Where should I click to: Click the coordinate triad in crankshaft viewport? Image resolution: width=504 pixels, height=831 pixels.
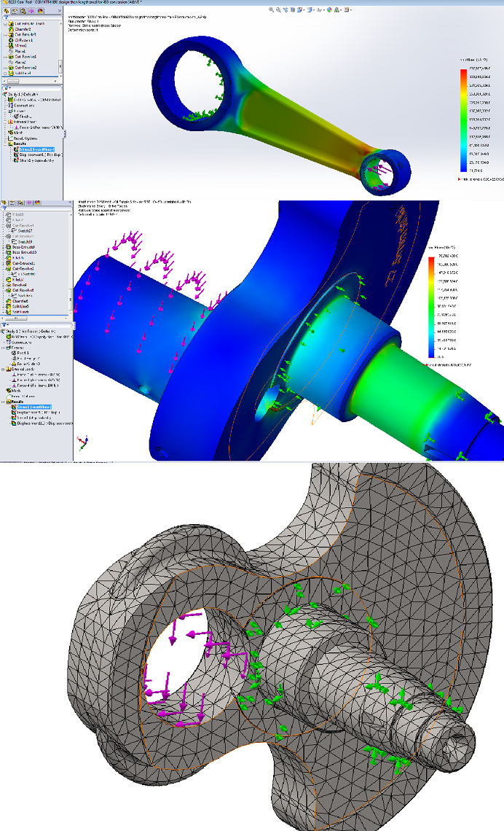pyautogui.click(x=82, y=442)
